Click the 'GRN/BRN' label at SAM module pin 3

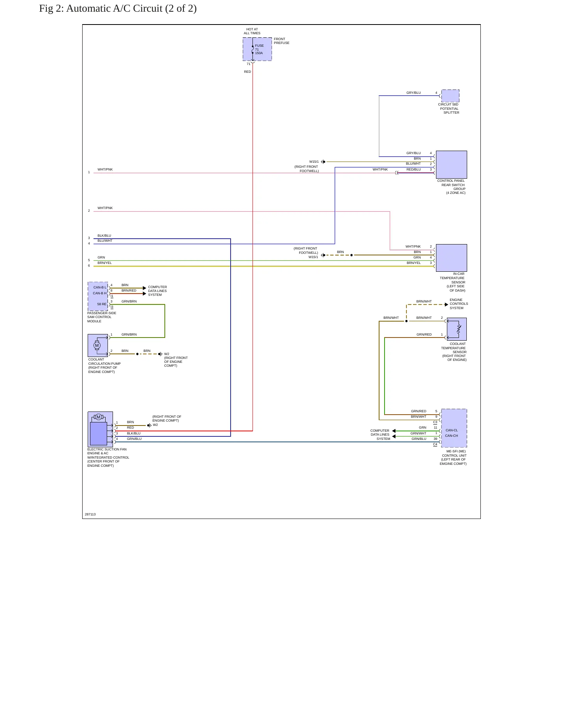pos(129,301)
